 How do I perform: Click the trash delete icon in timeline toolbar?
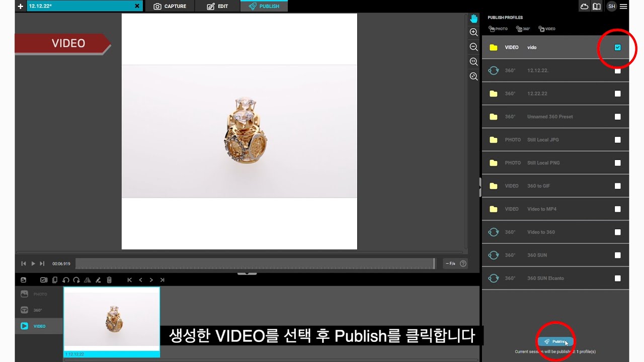click(x=109, y=280)
